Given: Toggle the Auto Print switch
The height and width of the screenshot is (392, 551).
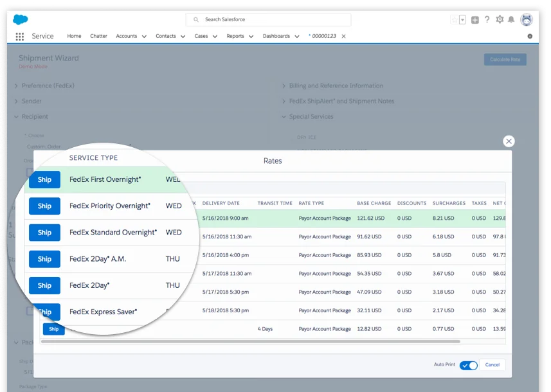Looking at the screenshot, I should point(469,365).
